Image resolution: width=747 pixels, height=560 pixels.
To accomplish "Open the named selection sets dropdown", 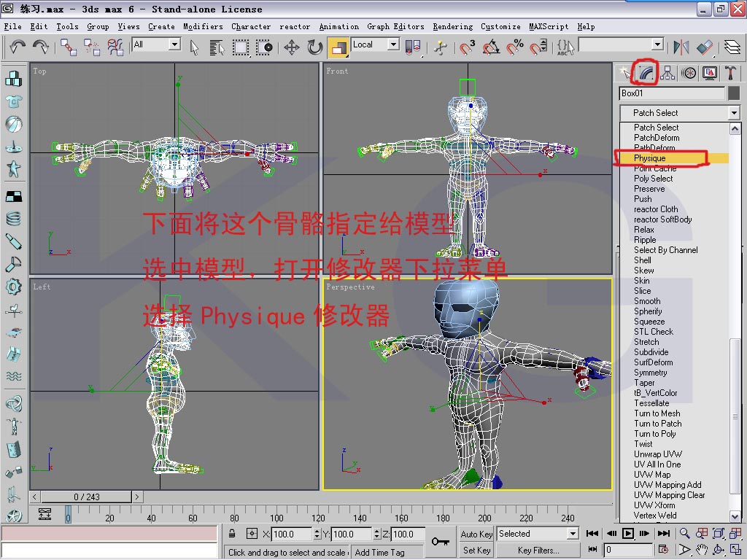I will tap(622, 44).
